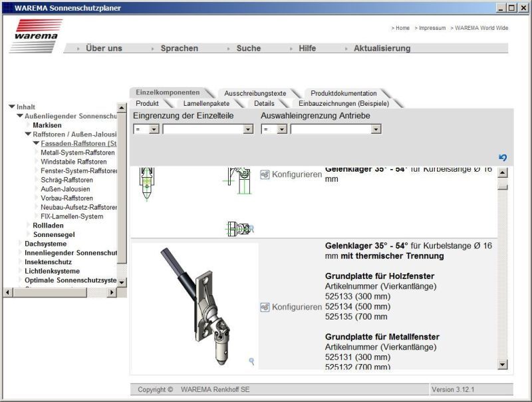Select Markisen in tree
The width and height of the screenshot is (532, 402).
point(47,125)
